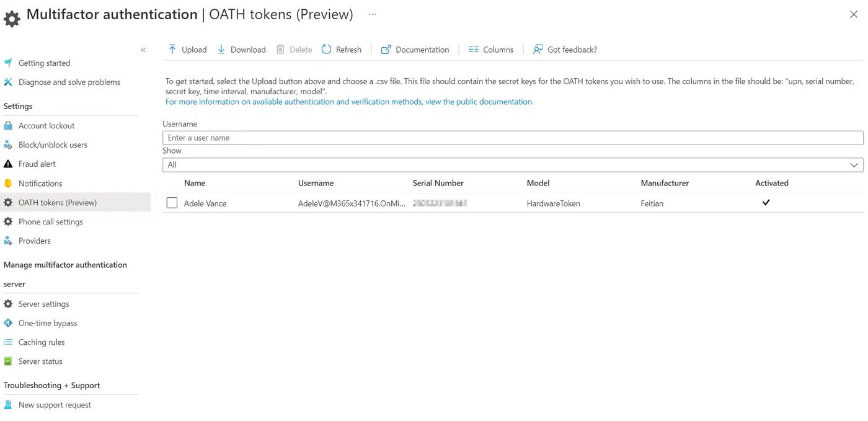
Task: Open Phone call settings
Action: click(x=51, y=221)
